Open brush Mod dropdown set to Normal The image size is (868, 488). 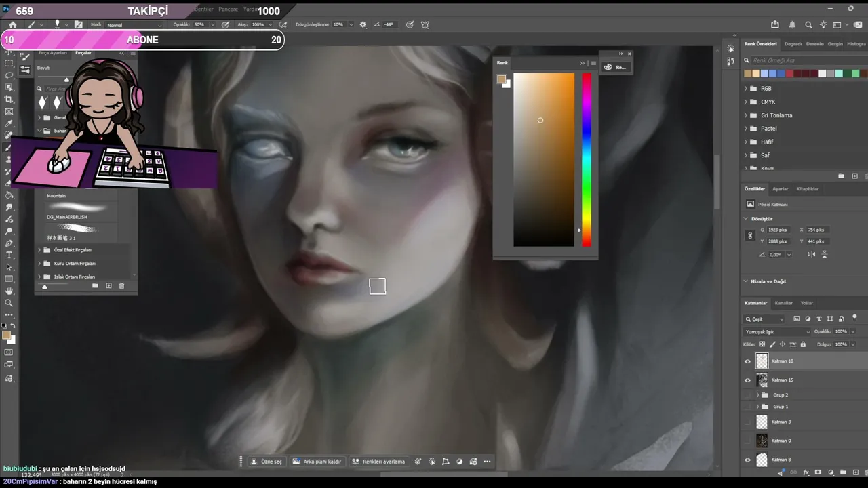pyautogui.click(x=134, y=25)
